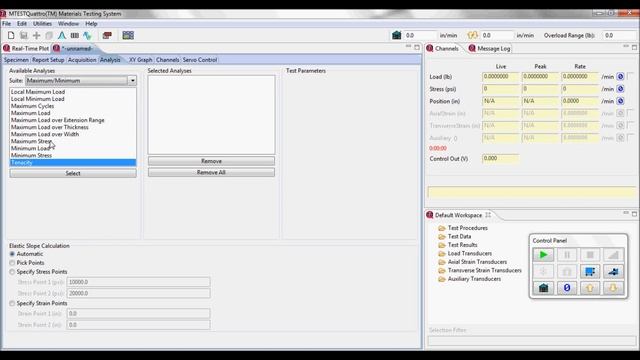
Task: Open the Edit menu
Action: click(22, 24)
